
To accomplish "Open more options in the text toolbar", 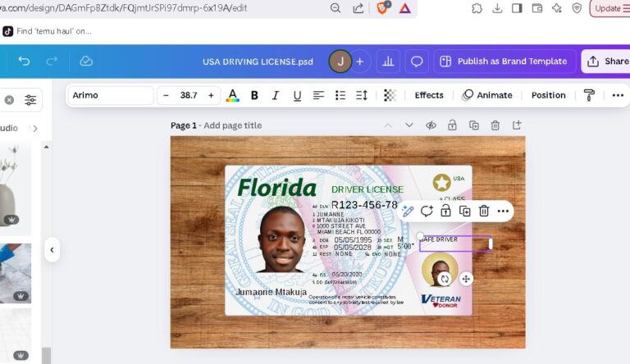I will [618, 95].
